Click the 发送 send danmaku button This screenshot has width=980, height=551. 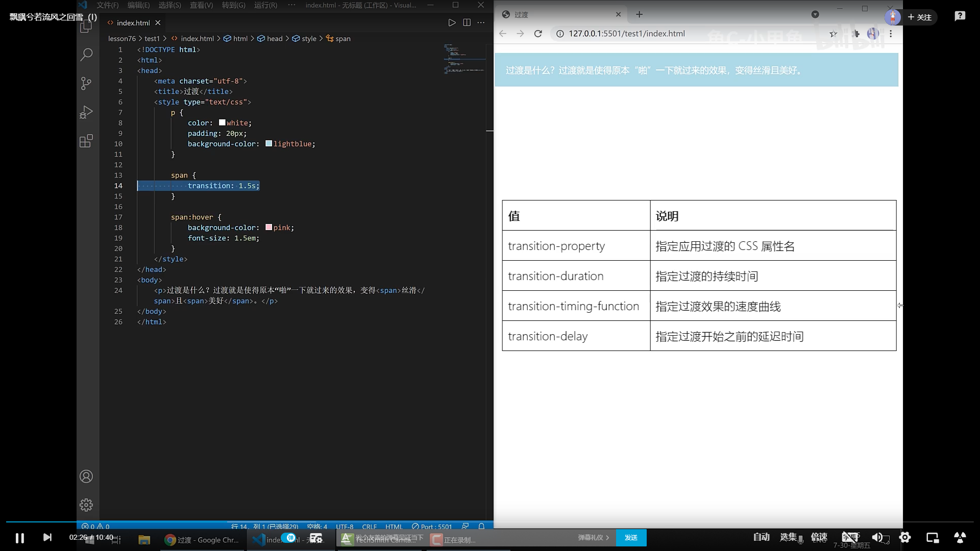[x=631, y=537]
